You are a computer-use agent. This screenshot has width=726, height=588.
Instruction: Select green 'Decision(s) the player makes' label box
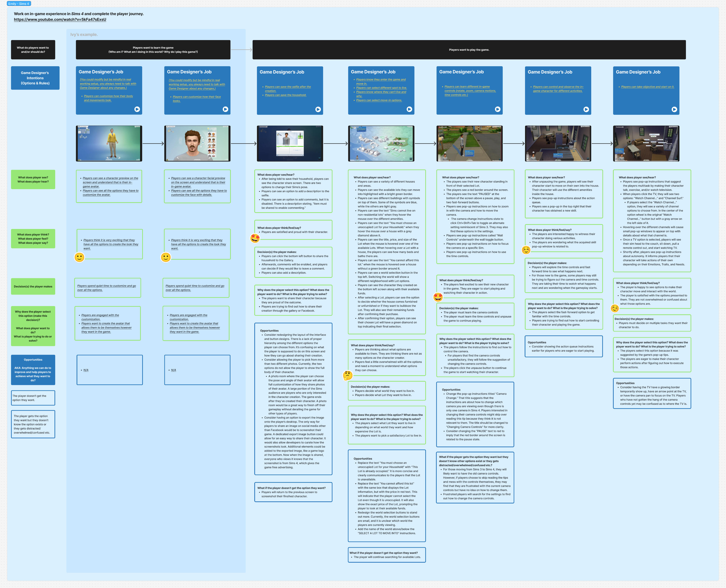coord(33,287)
